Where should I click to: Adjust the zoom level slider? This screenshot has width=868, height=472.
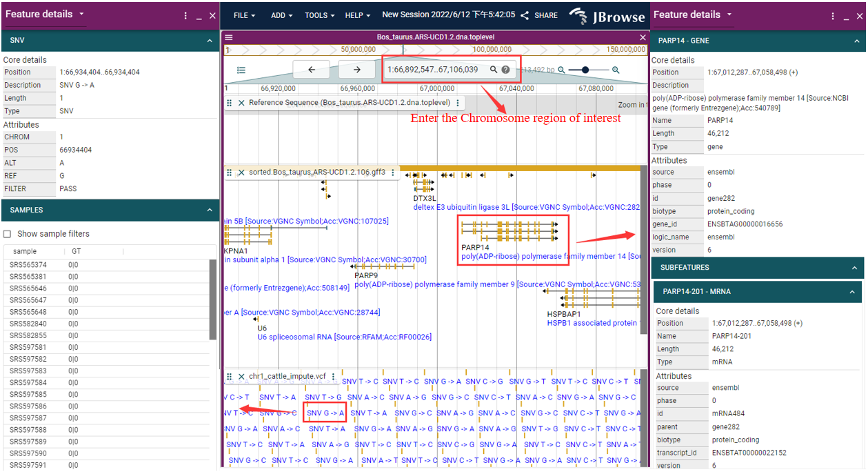586,70
